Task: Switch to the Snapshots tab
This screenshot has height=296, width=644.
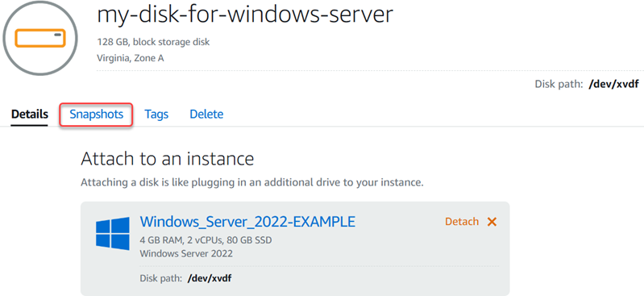Action: pos(97,115)
